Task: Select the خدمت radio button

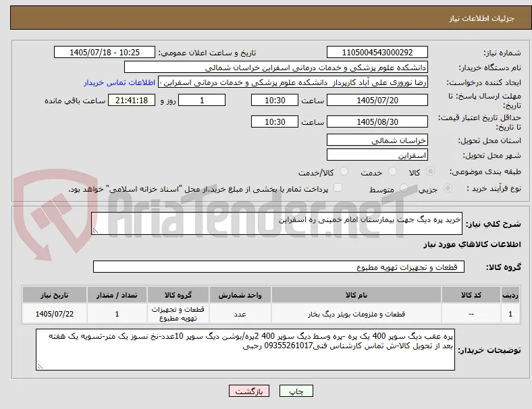Action: pos(392,171)
